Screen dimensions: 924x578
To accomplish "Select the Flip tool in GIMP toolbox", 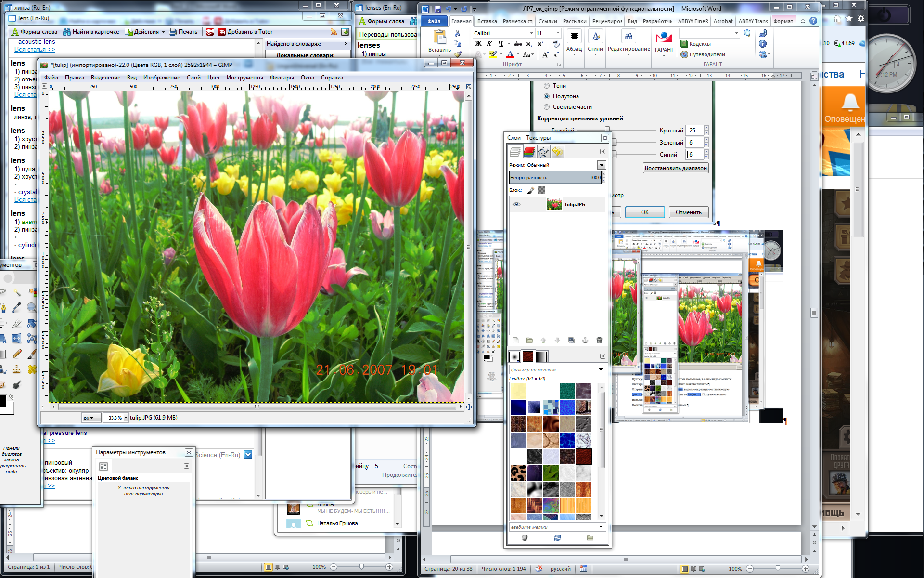I will coord(17,339).
